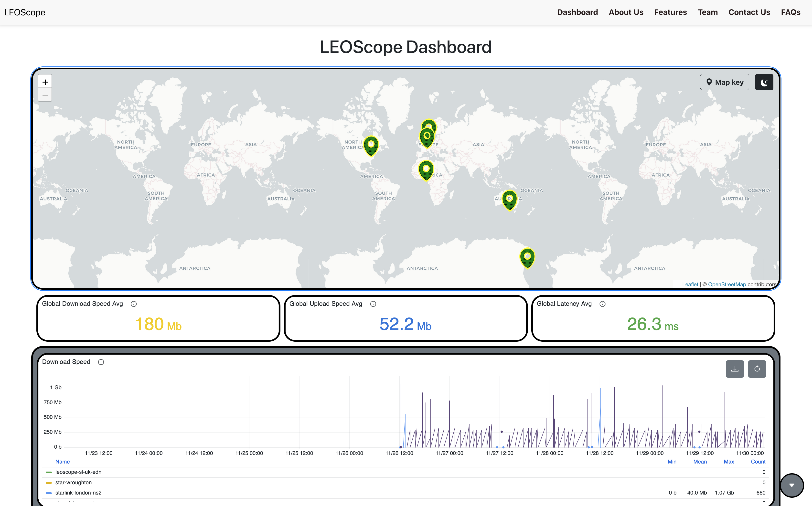Screen dimensions: 812x506
Task: Toggle the starlink-london-ns2 series in legend
Action: [78, 493]
